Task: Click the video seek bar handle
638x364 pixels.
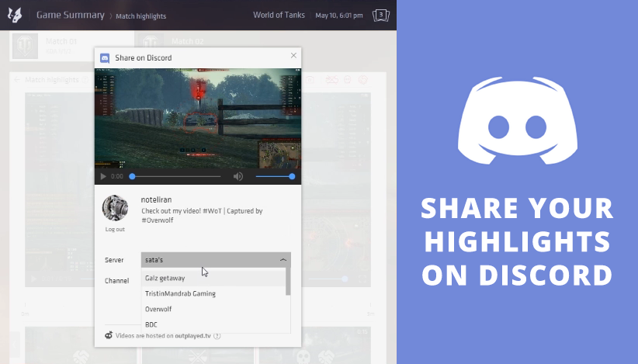Action: pos(132,176)
